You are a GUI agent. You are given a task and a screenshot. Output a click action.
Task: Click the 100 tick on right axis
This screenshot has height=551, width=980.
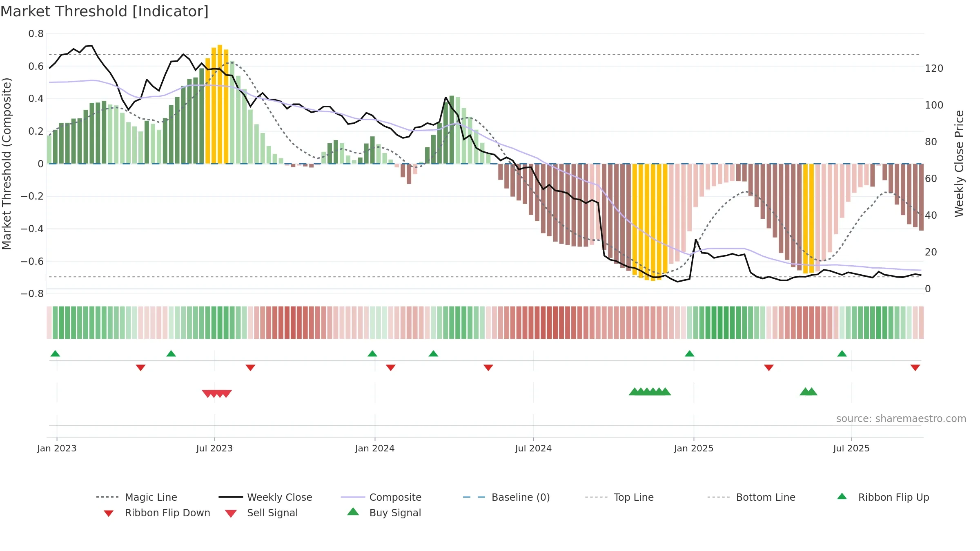[934, 105]
